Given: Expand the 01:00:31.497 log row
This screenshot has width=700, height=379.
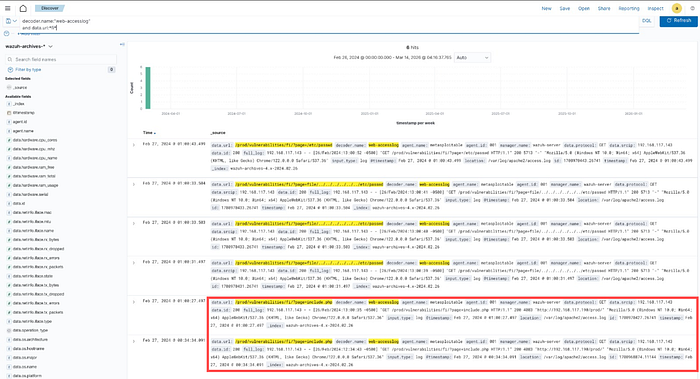Looking at the screenshot, I should click(x=133, y=262).
